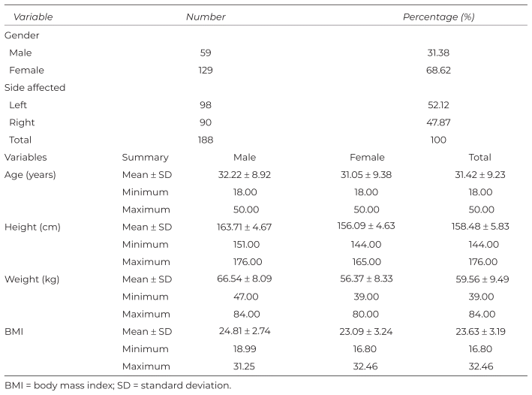Click the 'Side affected' row label
The image size is (532, 395).
pyautogui.click(x=35, y=88)
